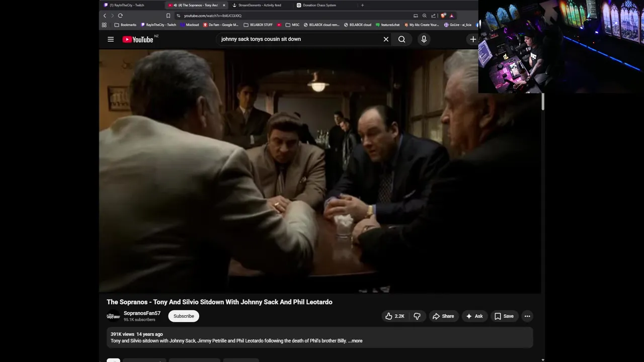644x362 pixels.
Task: Ask AI about this video
Action: [x=474, y=316]
